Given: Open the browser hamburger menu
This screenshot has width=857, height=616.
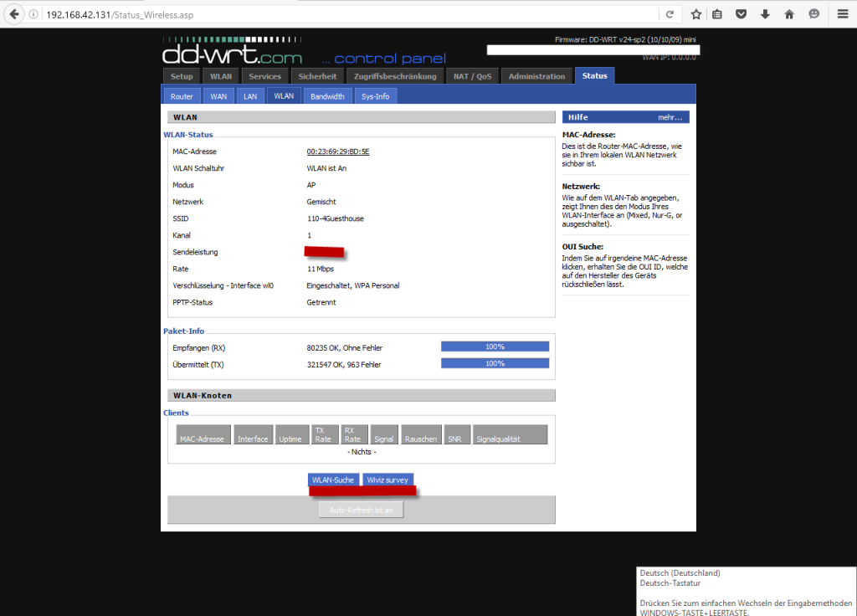Looking at the screenshot, I should tap(843, 14).
